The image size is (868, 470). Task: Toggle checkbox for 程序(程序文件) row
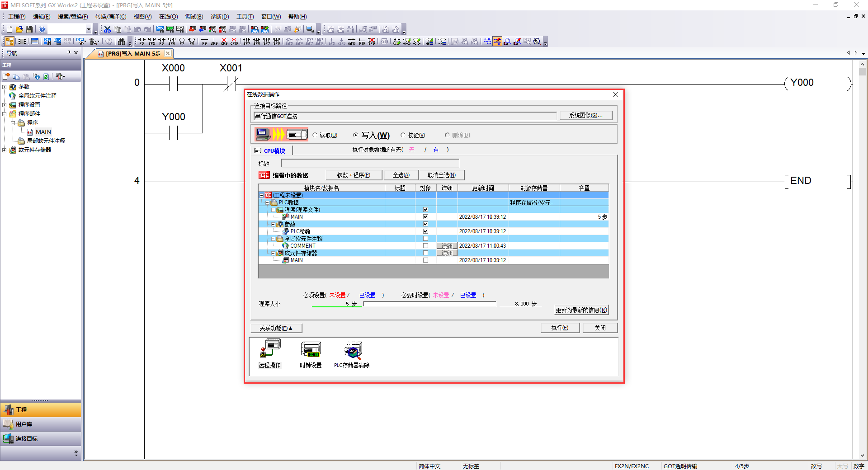(x=425, y=210)
